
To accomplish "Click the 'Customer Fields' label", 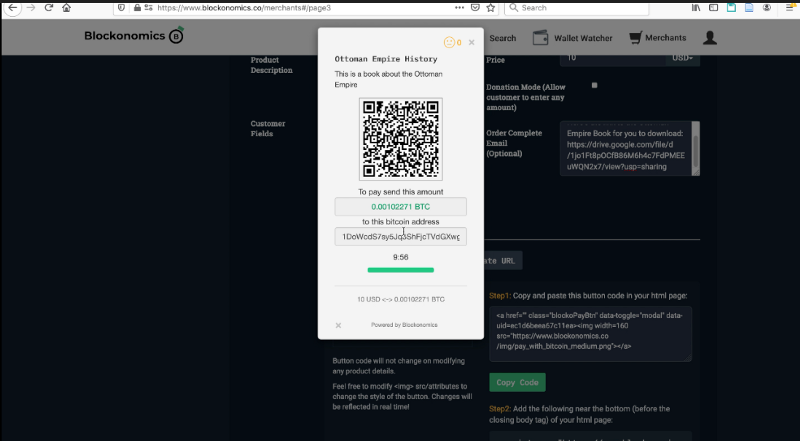I will point(268,129).
